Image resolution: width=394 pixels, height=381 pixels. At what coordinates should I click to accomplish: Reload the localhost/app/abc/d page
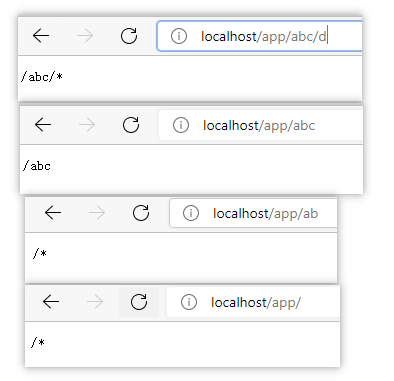(x=129, y=36)
